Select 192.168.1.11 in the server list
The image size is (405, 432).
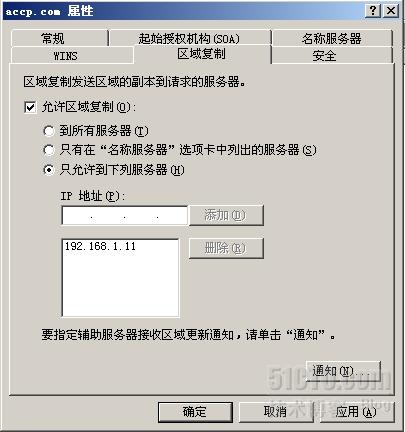100,246
